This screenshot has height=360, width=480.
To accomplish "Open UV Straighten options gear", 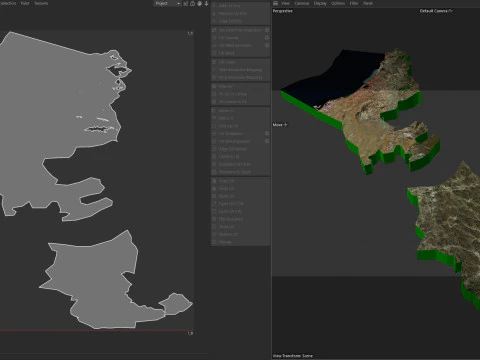I will 267,134.
